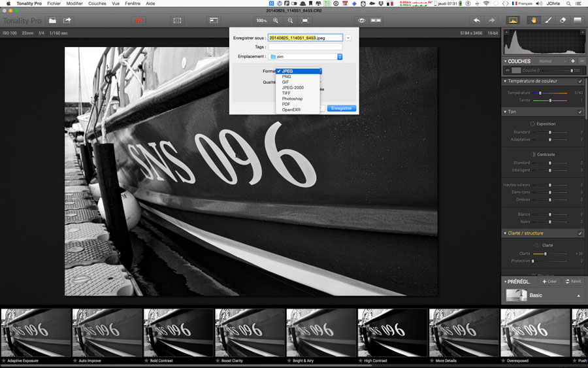Choose PDF in format list
Viewport: 588px width, 368px height.
(x=298, y=105)
